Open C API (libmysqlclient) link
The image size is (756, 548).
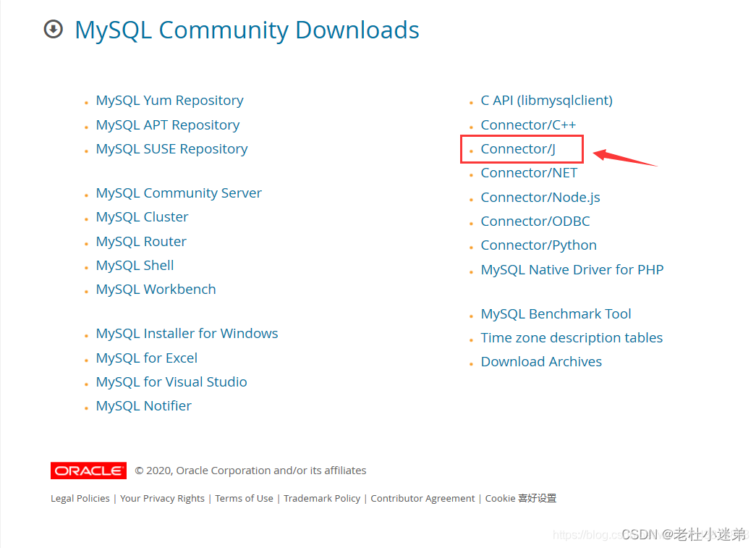tap(547, 101)
